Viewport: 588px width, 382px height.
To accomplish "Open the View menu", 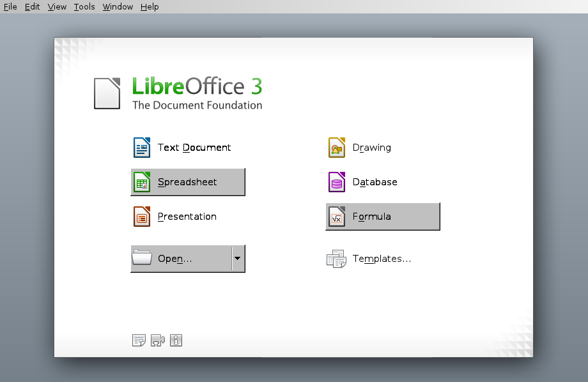I will point(57,7).
